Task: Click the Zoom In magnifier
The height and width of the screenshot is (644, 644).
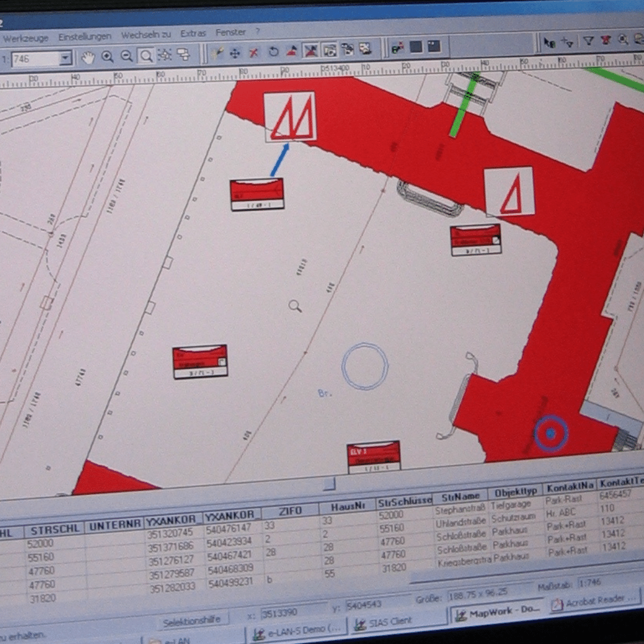Action: coord(107,57)
